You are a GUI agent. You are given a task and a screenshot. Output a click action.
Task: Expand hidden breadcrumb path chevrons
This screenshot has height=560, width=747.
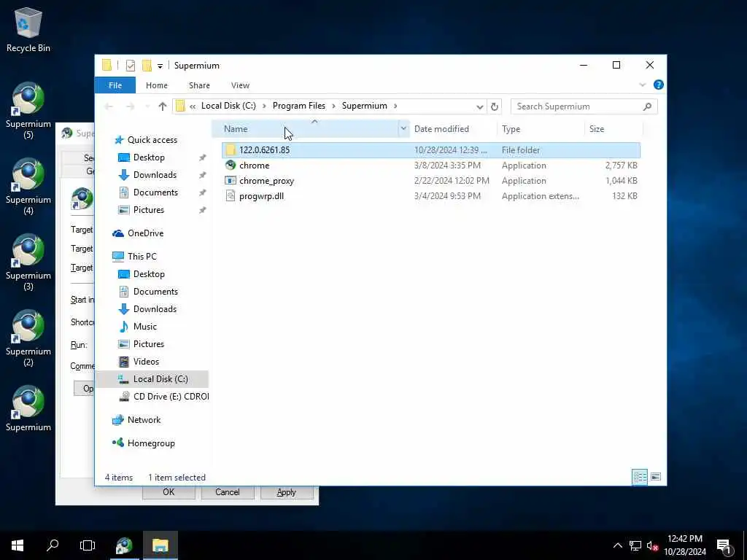[x=193, y=106]
